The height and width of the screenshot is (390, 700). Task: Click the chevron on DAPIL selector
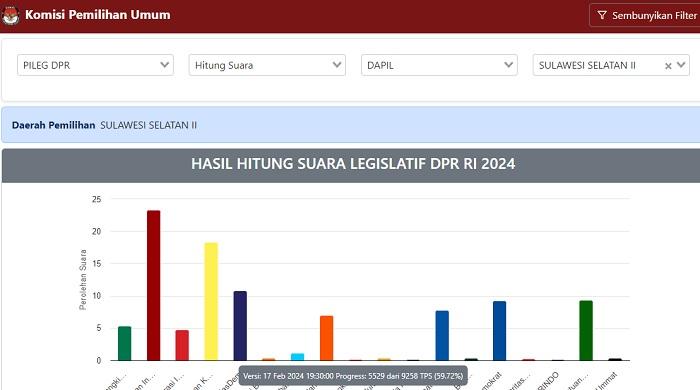point(508,65)
